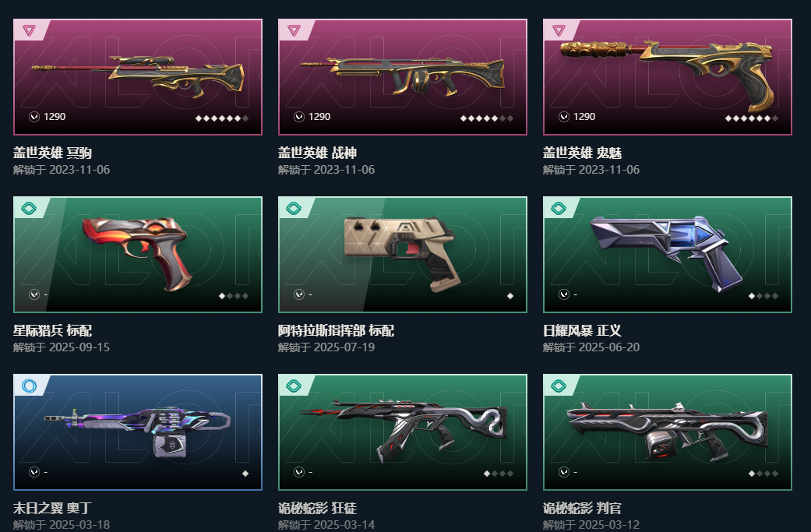Open the 末日之翼 奥丁 machine gun thumbnail
This screenshot has height=532, width=811.
[138, 432]
